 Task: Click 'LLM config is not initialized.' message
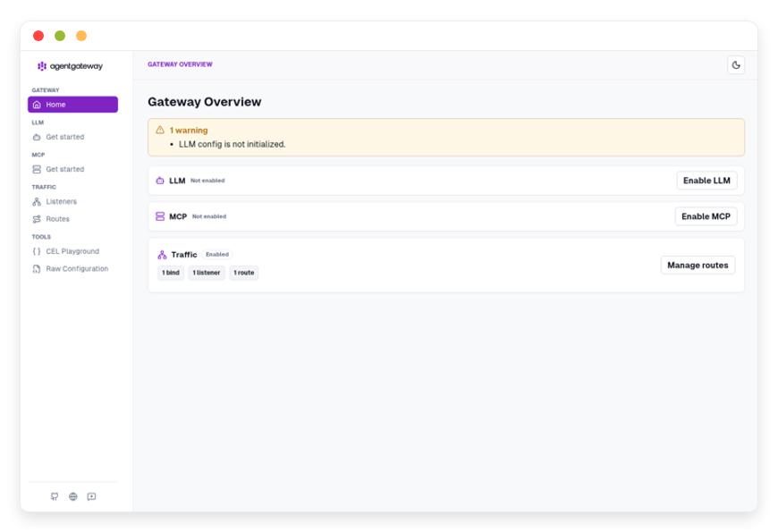(x=232, y=144)
